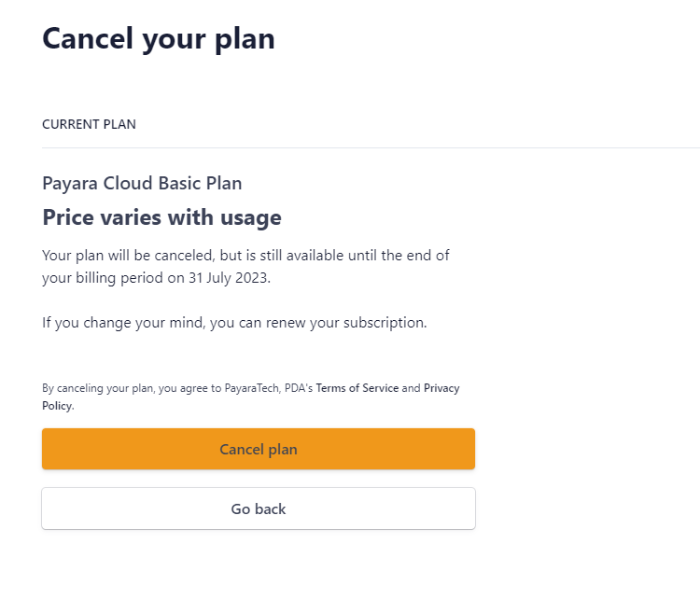Click the word 'Policy.' on the wrapped line
The height and width of the screenshot is (613, 700).
pos(58,406)
